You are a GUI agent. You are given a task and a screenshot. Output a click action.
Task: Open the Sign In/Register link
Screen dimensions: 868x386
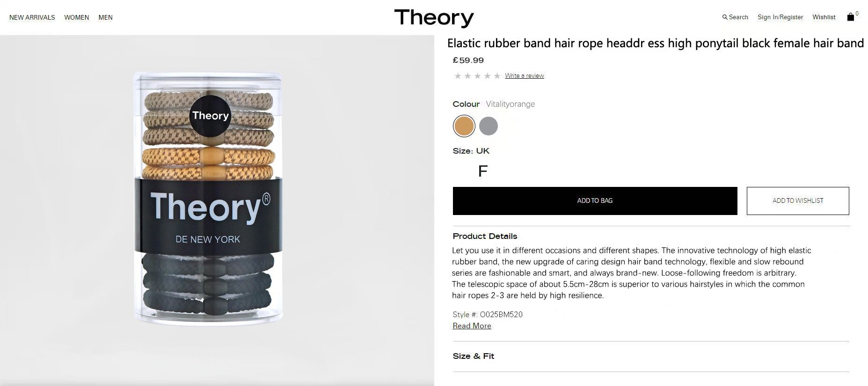(x=780, y=17)
